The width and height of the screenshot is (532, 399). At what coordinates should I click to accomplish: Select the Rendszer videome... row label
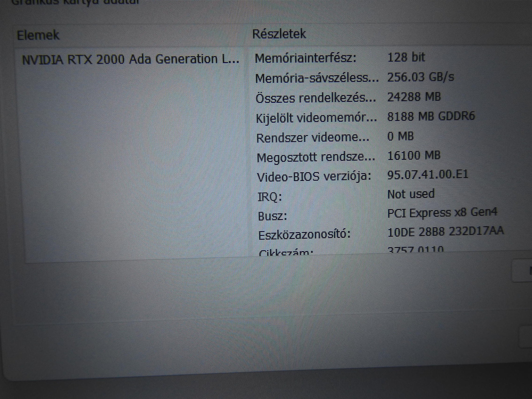(313, 138)
